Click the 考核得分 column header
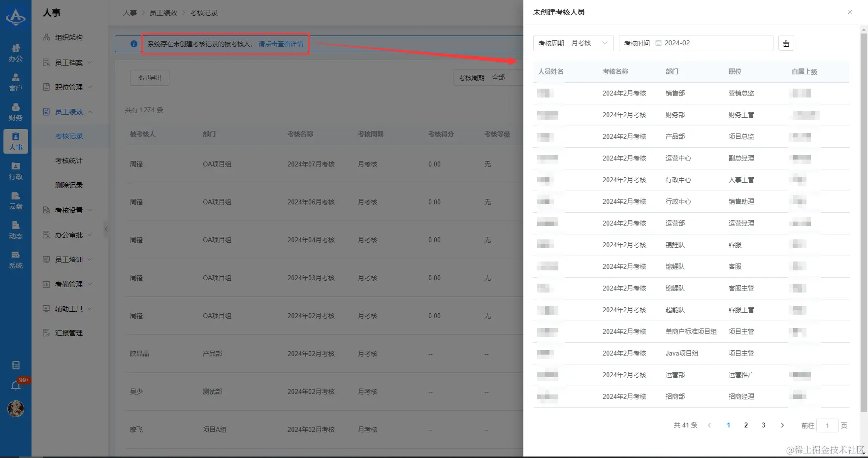The height and width of the screenshot is (458, 868). [441, 134]
